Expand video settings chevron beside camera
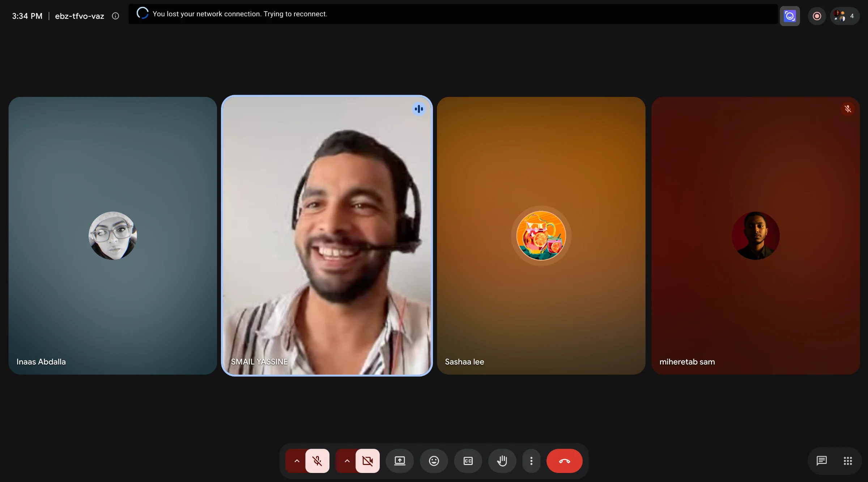Screen dimensions: 868x482 tap(347, 461)
